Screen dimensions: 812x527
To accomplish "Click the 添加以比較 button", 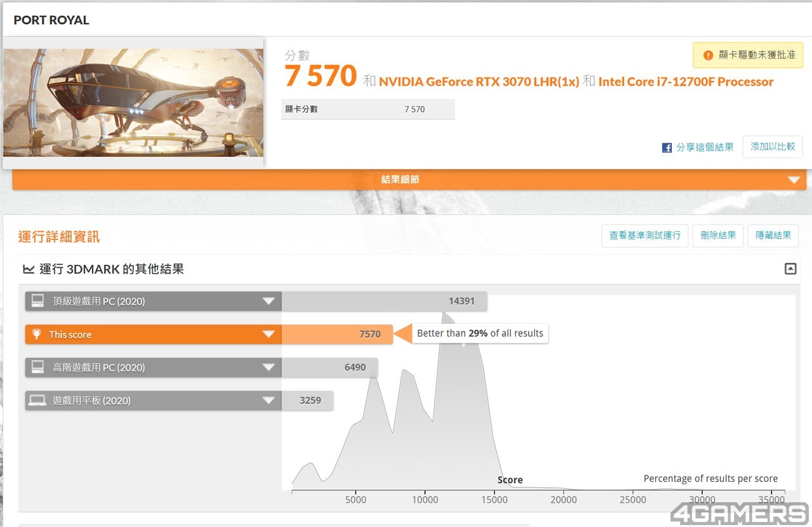I will click(773, 147).
